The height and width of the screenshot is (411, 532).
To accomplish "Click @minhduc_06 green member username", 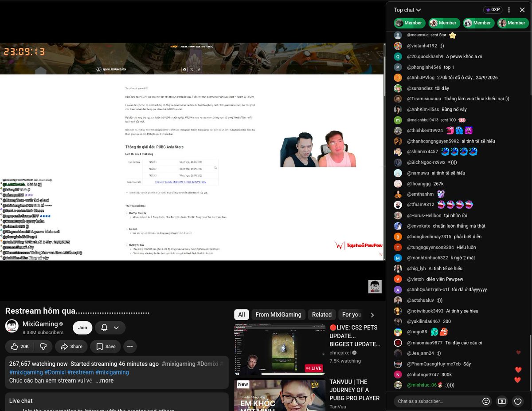I will (422, 385).
